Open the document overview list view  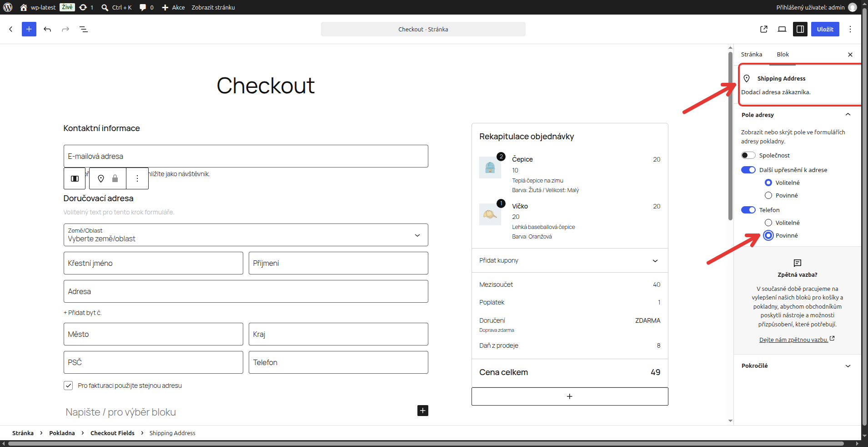[x=84, y=29]
